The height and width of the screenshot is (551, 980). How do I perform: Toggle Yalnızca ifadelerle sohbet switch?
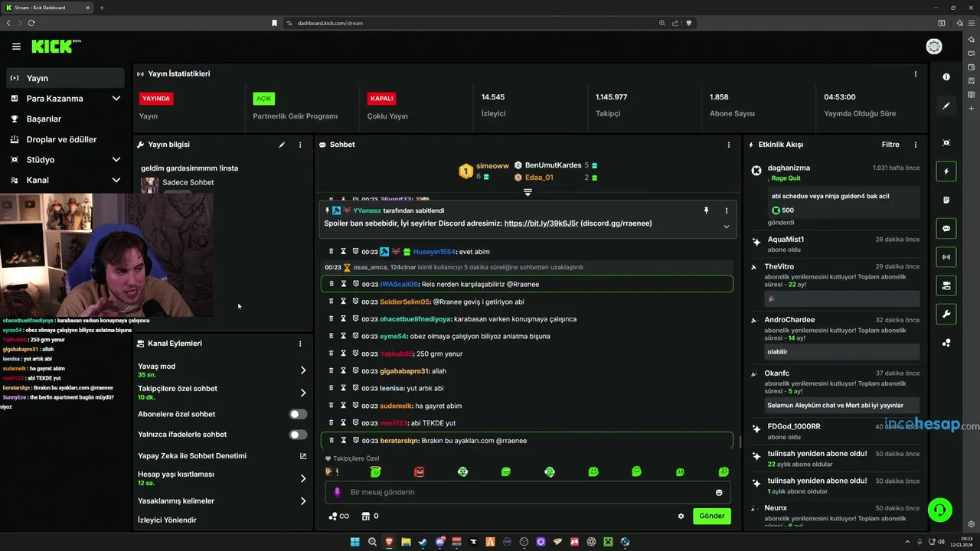(298, 435)
